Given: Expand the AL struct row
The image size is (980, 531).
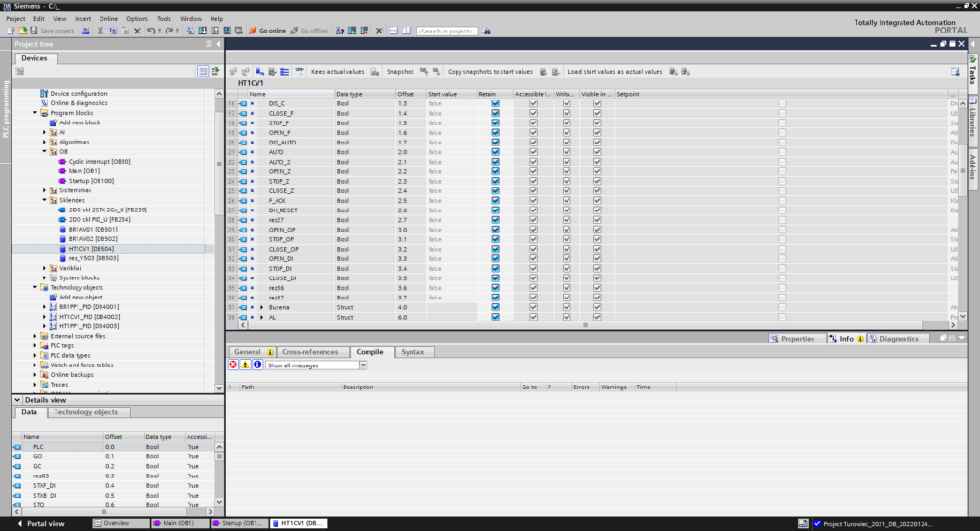Looking at the screenshot, I should coord(262,317).
